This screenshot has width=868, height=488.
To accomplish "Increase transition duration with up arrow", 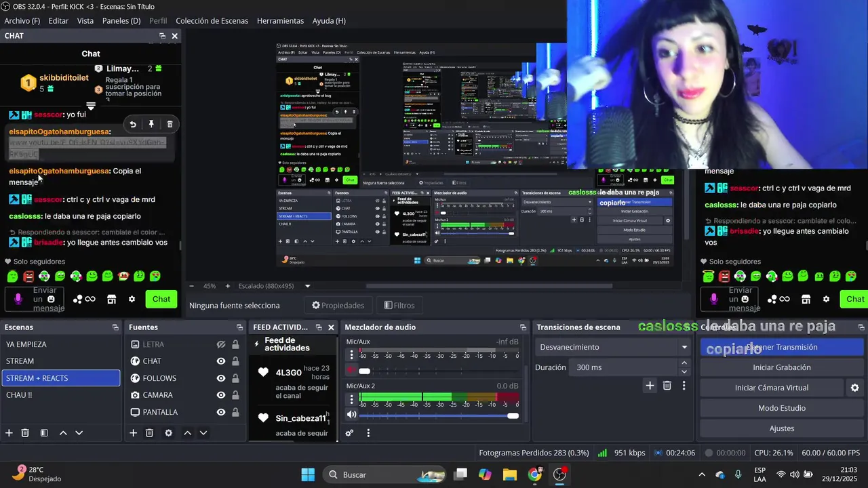I will tap(684, 363).
